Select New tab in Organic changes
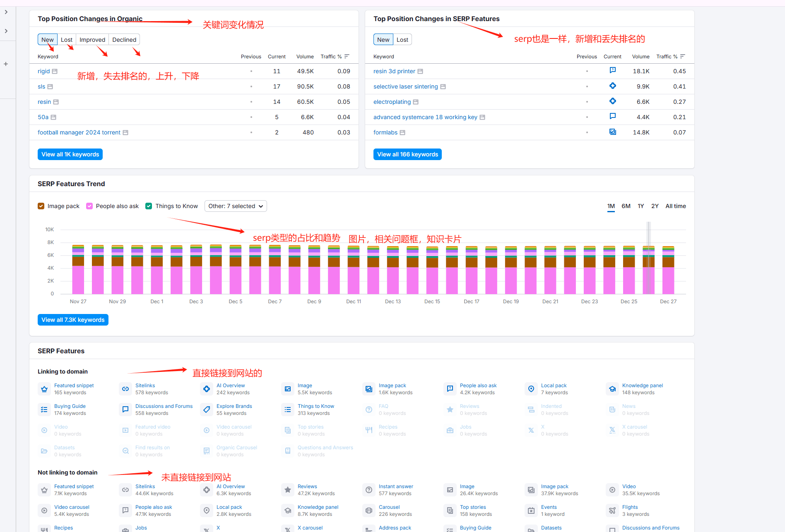785x532 pixels. tap(48, 40)
